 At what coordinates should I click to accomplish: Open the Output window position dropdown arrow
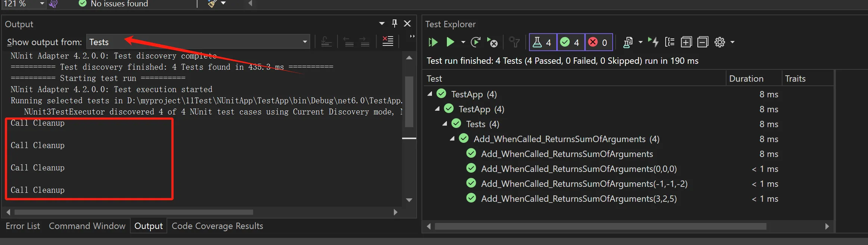click(382, 23)
